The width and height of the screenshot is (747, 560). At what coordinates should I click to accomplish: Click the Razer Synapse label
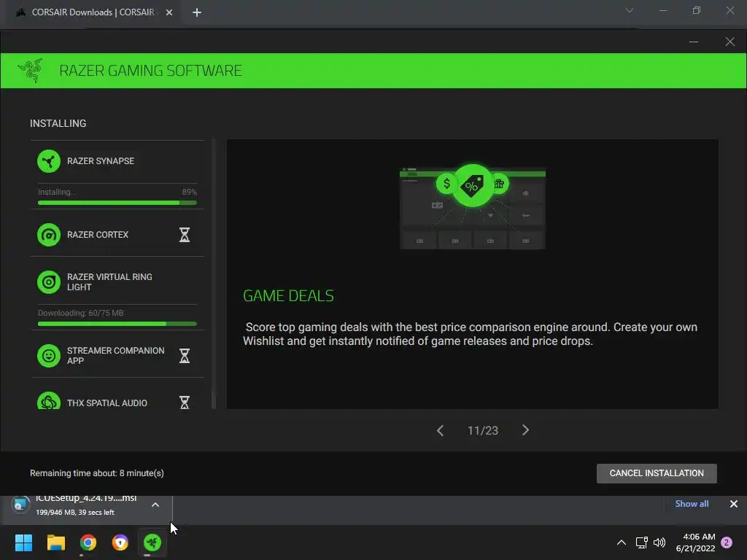point(101,161)
